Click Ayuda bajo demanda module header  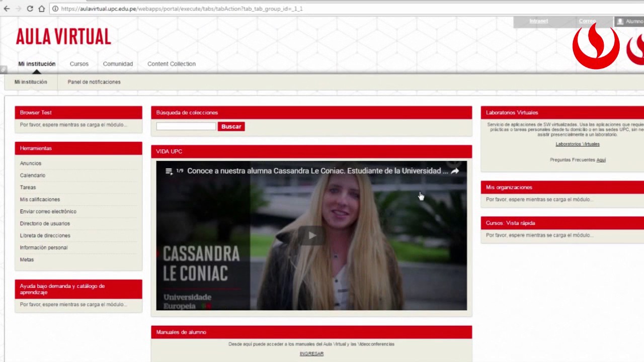78,289
